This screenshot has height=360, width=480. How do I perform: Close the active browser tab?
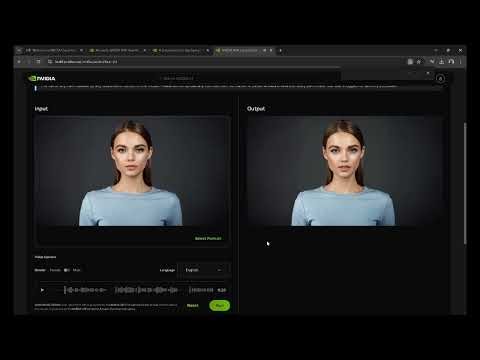[271, 50]
